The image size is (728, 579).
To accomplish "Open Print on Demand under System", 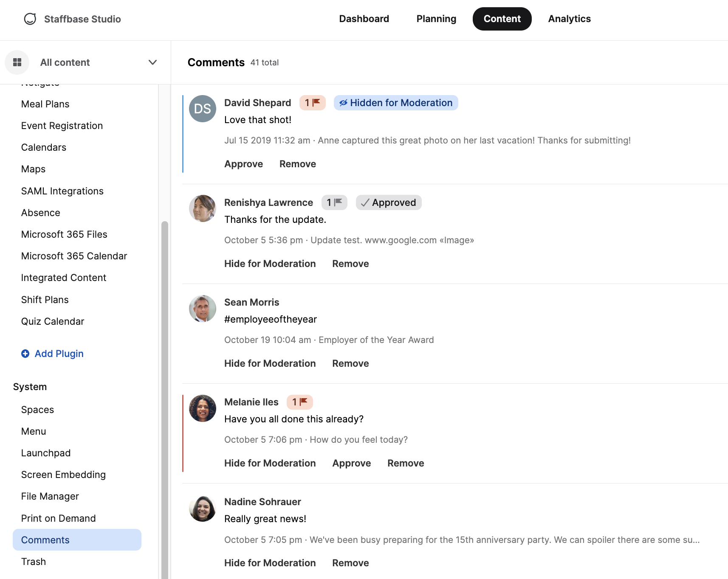I will pyautogui.click(x=59, y=518).
